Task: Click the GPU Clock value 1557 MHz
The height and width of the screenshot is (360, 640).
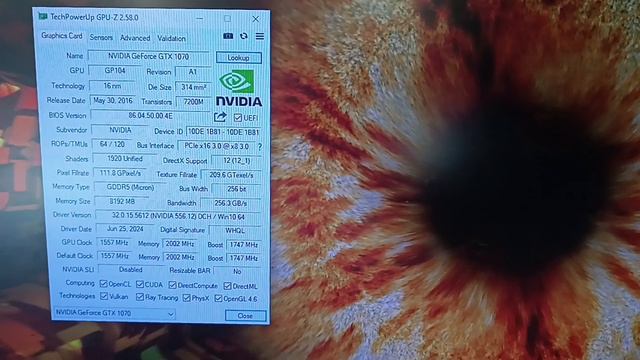Action: click(x=114, y=243)
